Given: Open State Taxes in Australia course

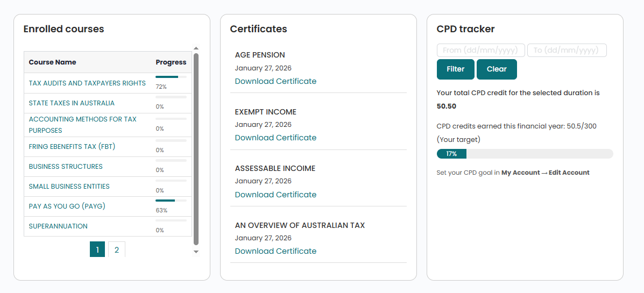Looking at the screenshot, I should click(72, 103).
